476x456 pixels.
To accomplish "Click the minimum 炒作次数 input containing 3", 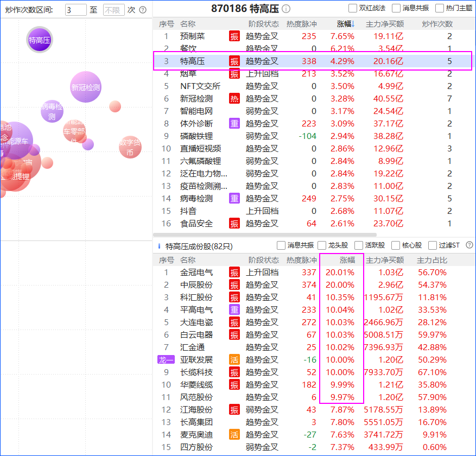I will point(75,10).
